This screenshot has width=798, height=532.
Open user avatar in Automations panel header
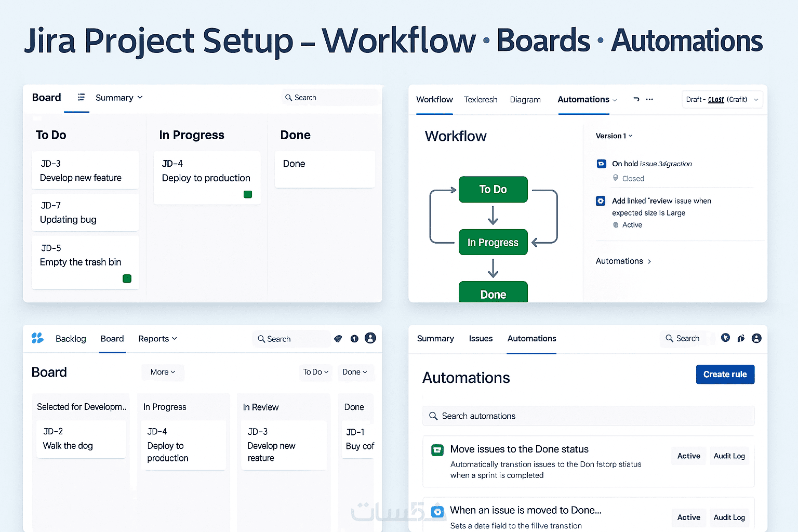pos(756,338)
